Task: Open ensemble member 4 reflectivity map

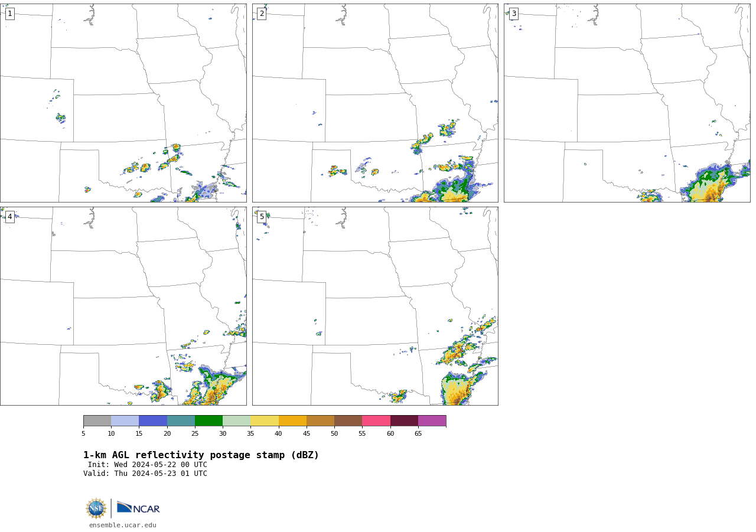Action: [x=123, y=306]
